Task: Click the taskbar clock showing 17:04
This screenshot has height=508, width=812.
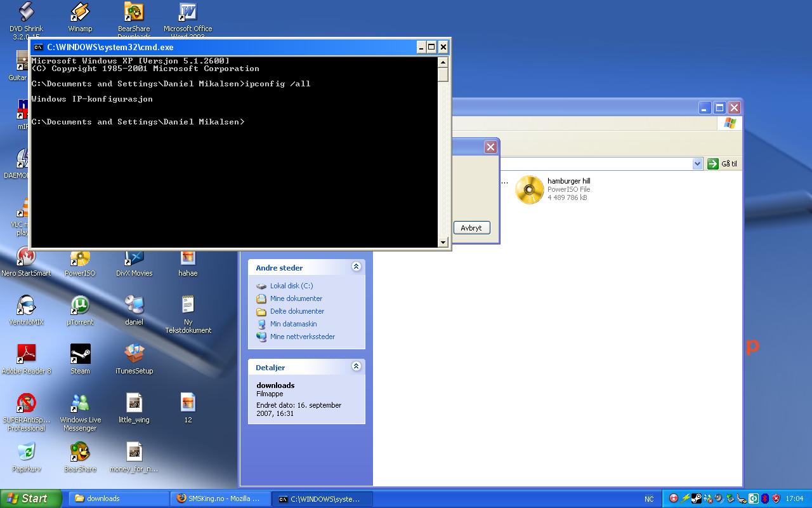Action: pos(794,499)
